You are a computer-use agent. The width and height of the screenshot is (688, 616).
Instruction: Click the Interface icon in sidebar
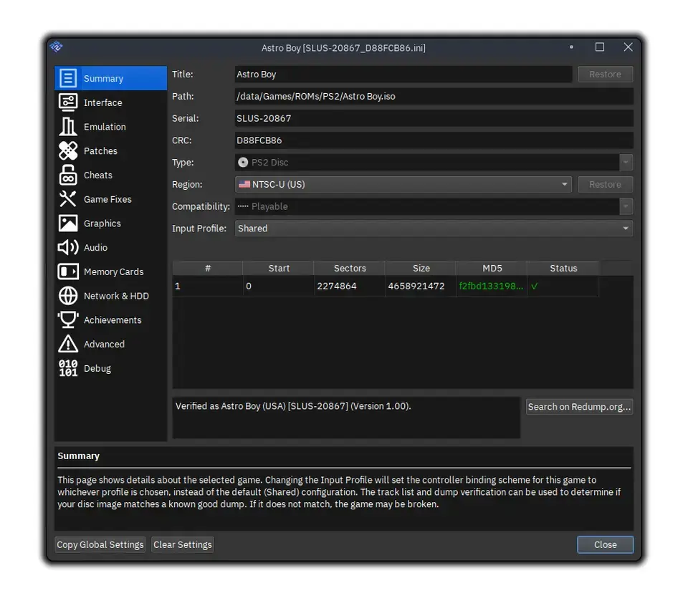coord(68,102)
